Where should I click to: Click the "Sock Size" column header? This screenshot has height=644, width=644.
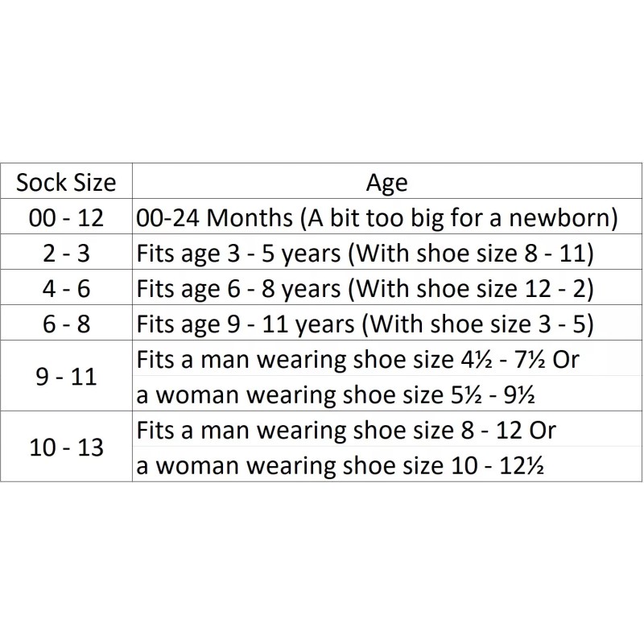[66, 183]
